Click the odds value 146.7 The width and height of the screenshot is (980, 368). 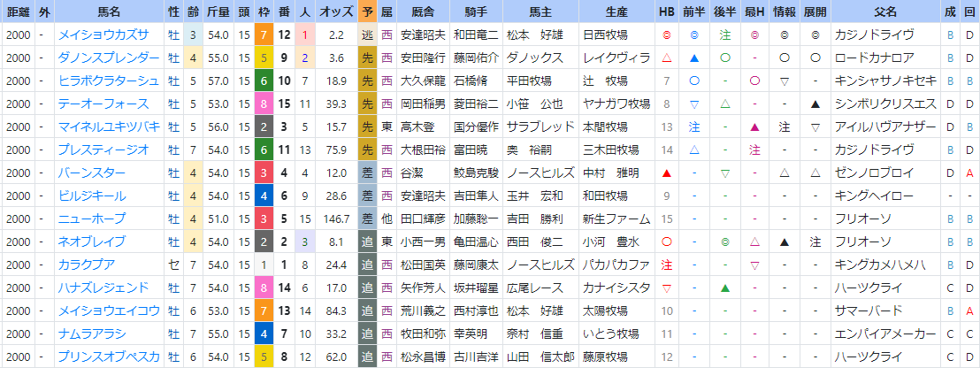tap(336, 218)
